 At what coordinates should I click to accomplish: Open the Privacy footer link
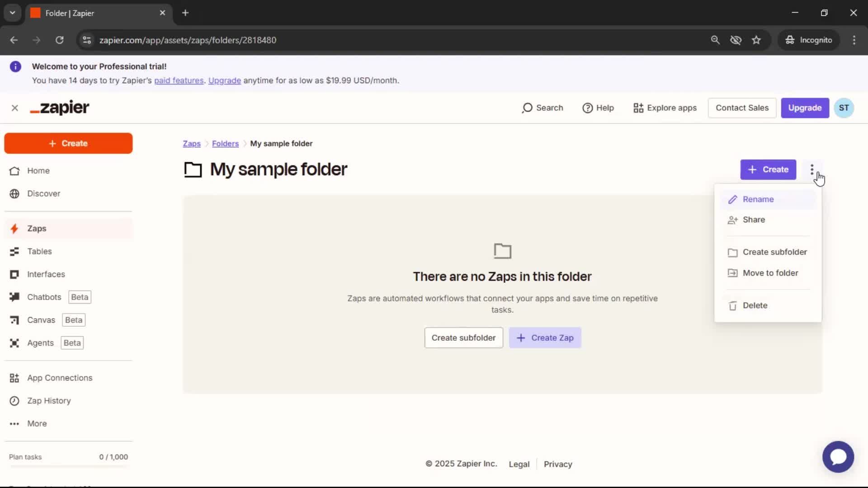pyautogui.click(x=558, y=464)
